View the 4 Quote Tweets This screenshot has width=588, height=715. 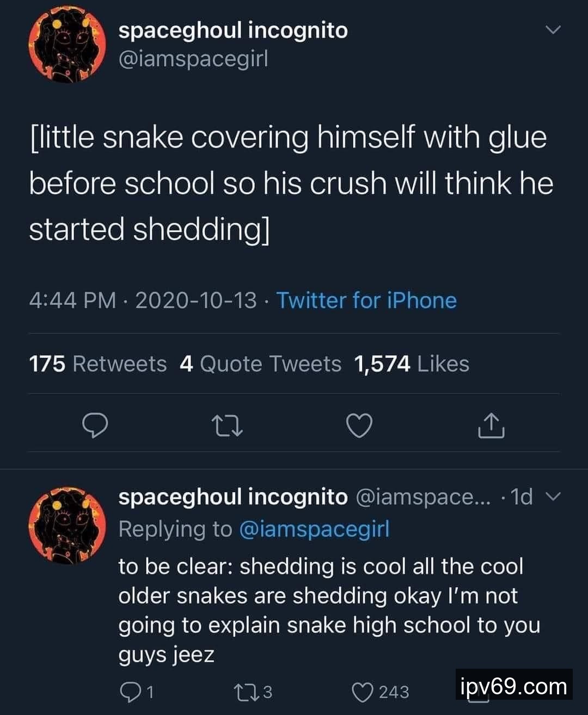(x=260, y=364)
